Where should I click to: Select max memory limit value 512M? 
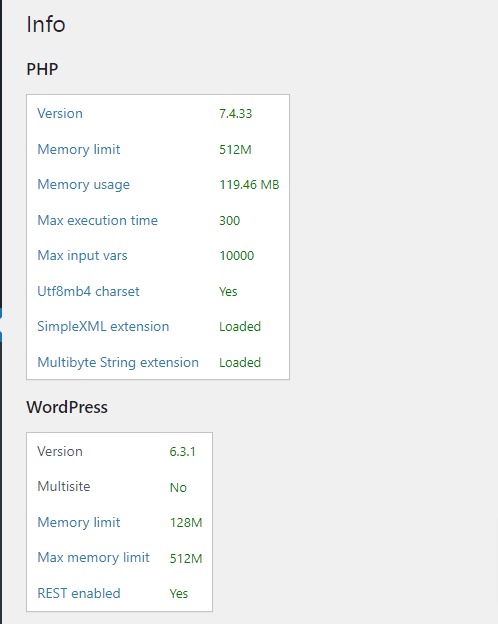point(186,558)
